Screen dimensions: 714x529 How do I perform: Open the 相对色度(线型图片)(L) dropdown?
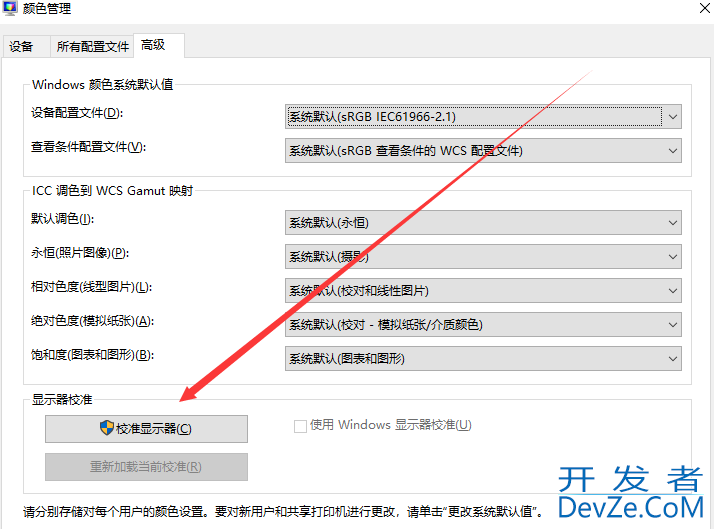[483, 290]
